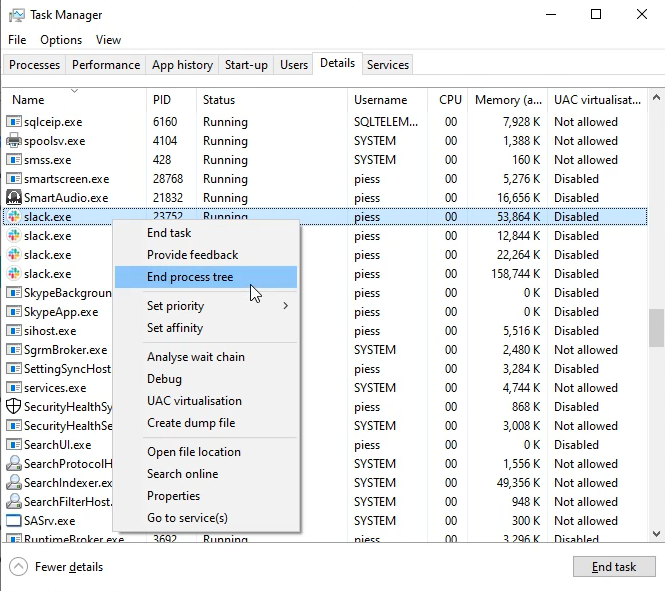Click the SecurityHealthSystray shield icon
The image size is (665, 591).
point(14,407)
